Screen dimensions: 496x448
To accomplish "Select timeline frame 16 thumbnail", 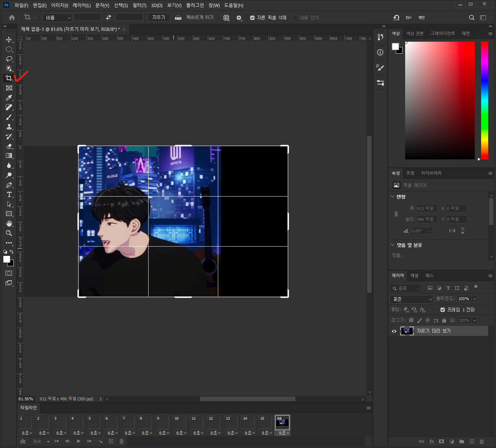I will pos(282,423).
